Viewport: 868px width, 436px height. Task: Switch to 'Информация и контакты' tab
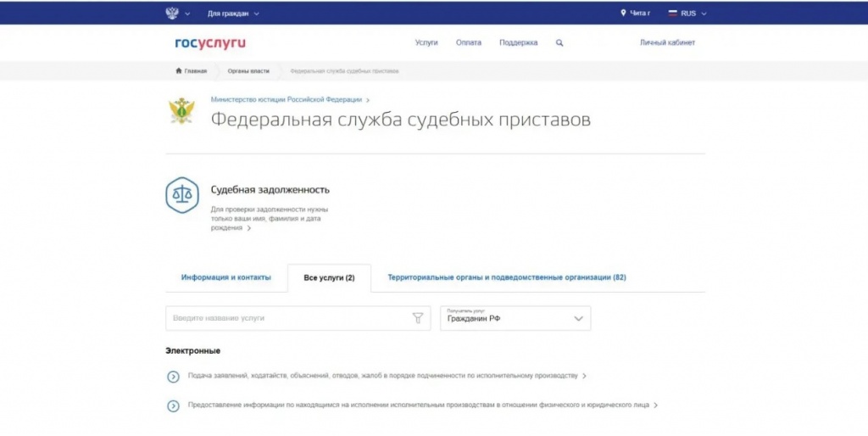(225, 277)
